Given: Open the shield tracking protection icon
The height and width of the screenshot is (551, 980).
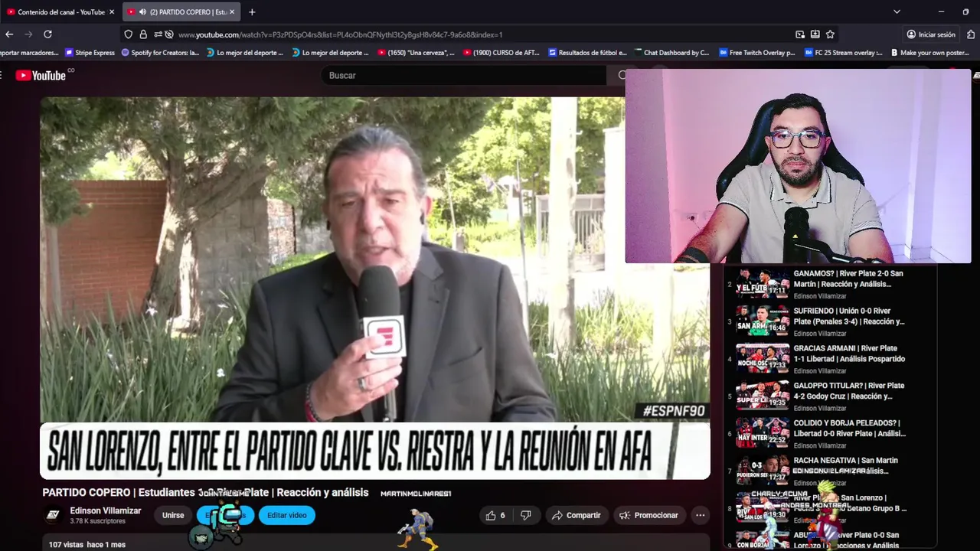Looking at the screenshot, I should coord(128,34).
